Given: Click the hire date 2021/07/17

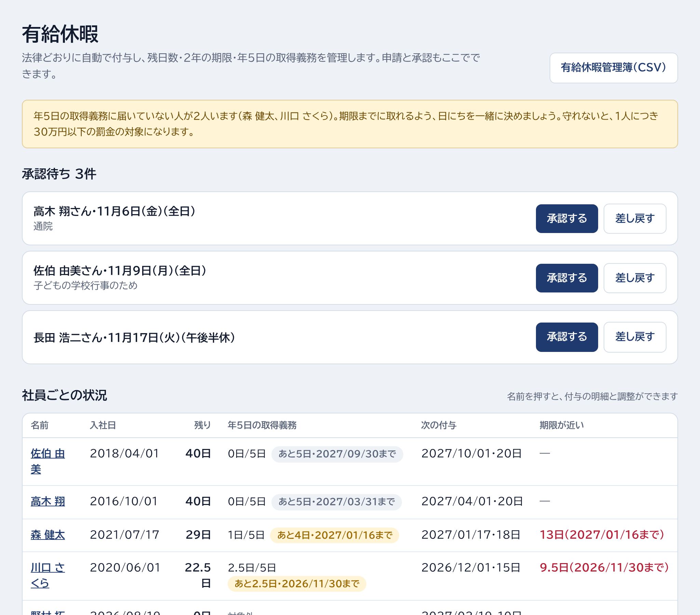Looking at the screenshot, I should (x=125, y=535).
